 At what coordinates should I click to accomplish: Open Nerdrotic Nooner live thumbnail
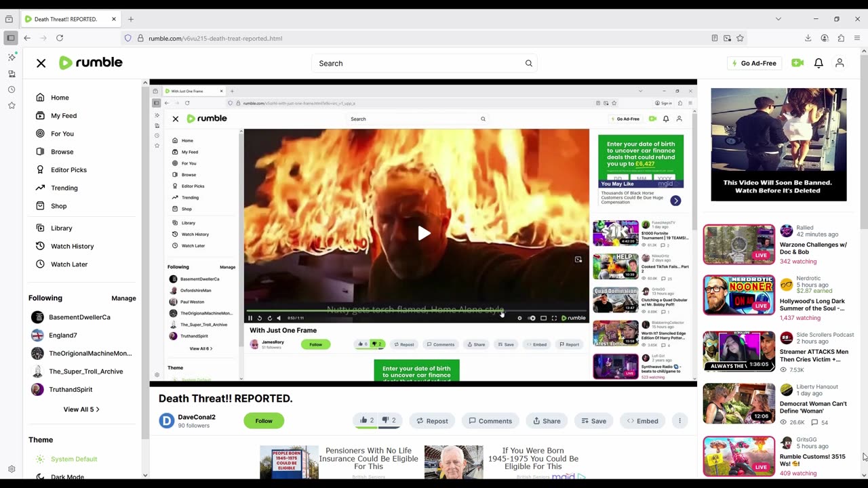(738, 295)
